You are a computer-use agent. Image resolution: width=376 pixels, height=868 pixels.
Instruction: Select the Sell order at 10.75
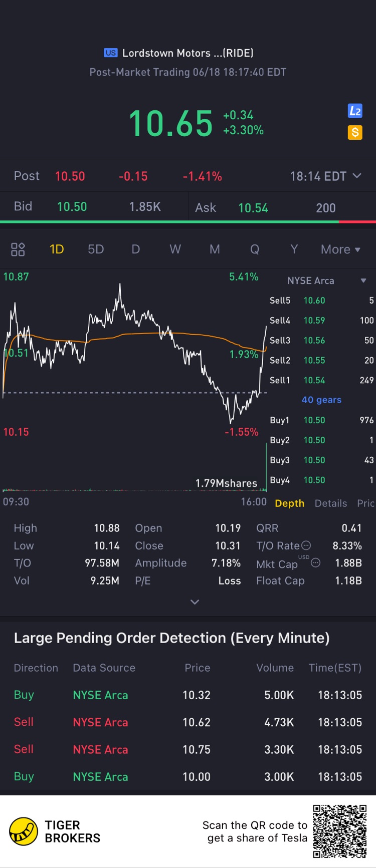point(188,749)
